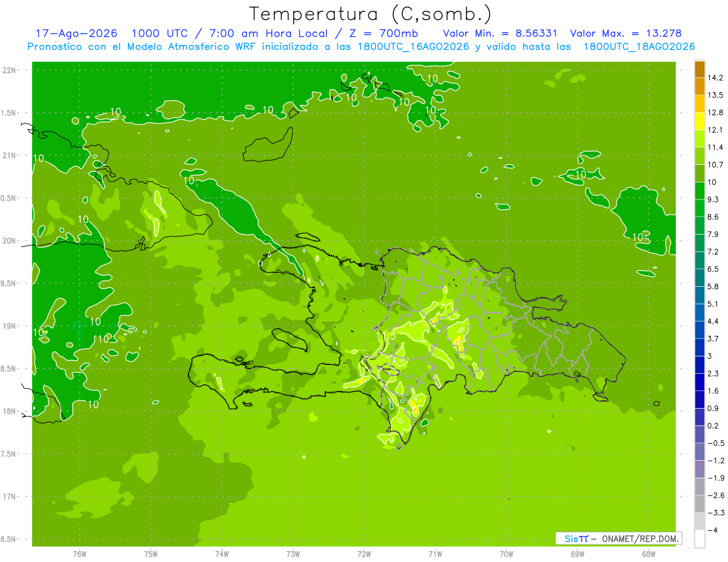Click the '75W' longitude axis label
728x562 pixels.
coord(151,554)
